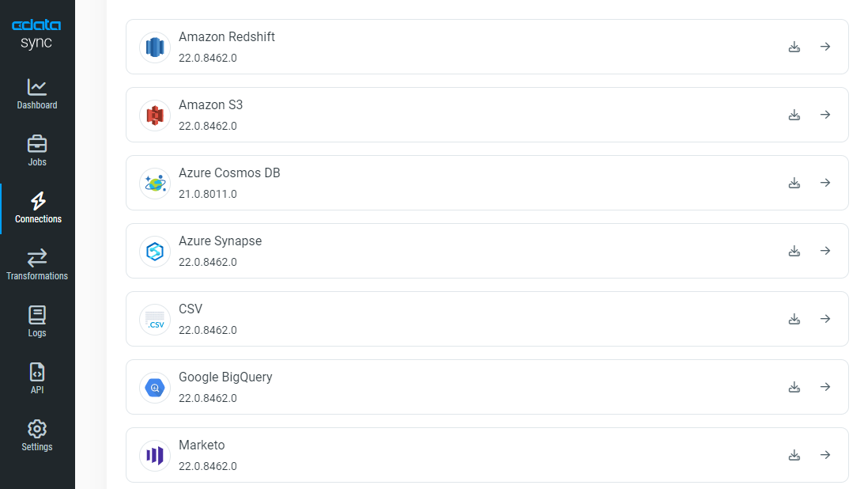Screen dimensions: 868x489
Task: Click the CSV file logo icon
Action: click(x=155, y=320)
